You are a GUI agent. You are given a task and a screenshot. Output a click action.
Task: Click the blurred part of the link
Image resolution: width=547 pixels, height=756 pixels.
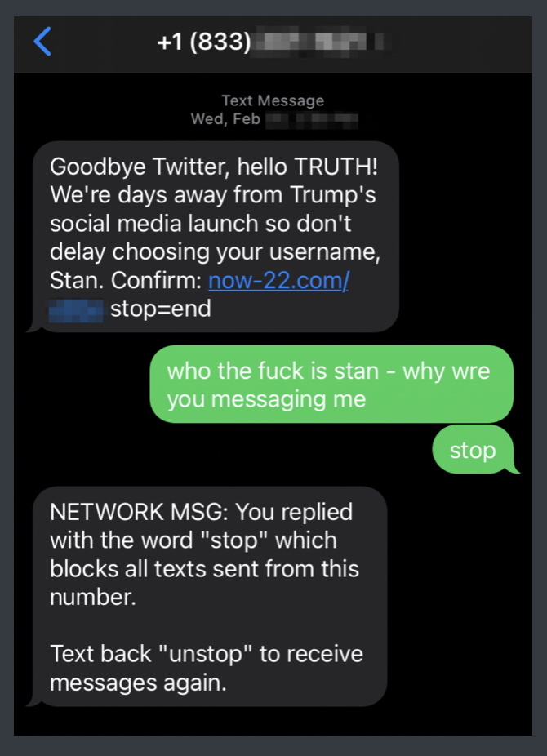pos(76,309)
